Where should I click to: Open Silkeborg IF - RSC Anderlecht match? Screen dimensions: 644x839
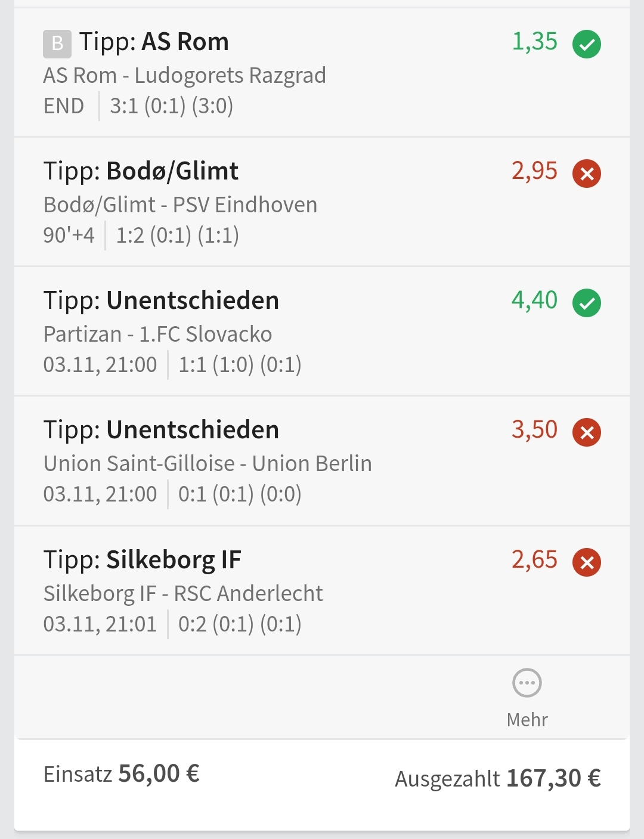[x=183, y=594]
